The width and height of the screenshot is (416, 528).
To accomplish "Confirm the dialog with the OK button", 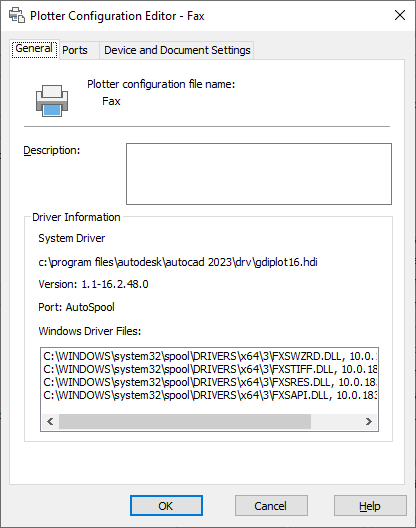I will [166, 505].
